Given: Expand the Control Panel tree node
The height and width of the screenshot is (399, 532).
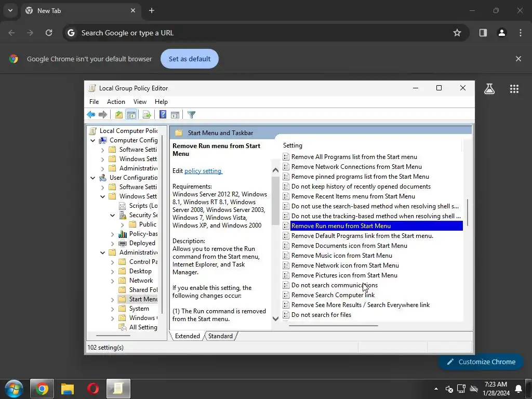Looking at the screenshot, I should [x=112, y=262].
